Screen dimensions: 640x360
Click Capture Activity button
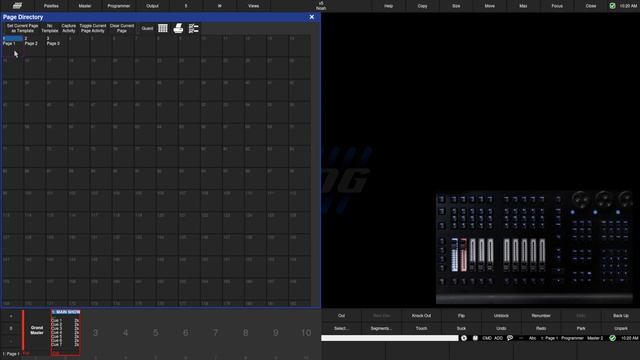pos(69,28)
